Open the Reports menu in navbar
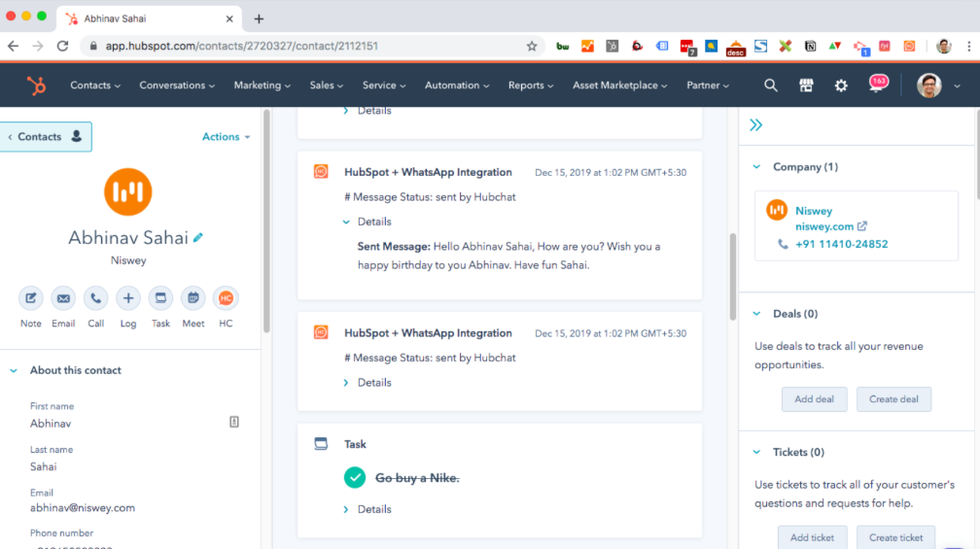 (531, 86)
